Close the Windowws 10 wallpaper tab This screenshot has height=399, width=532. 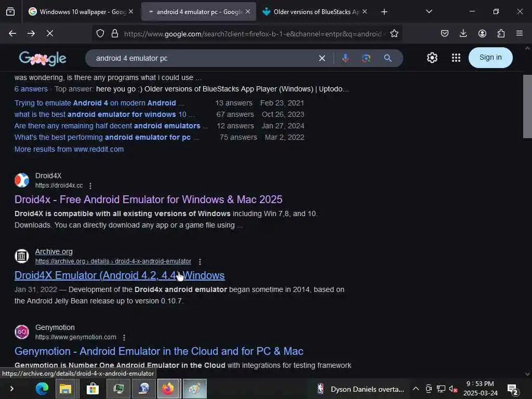(131, 11)
